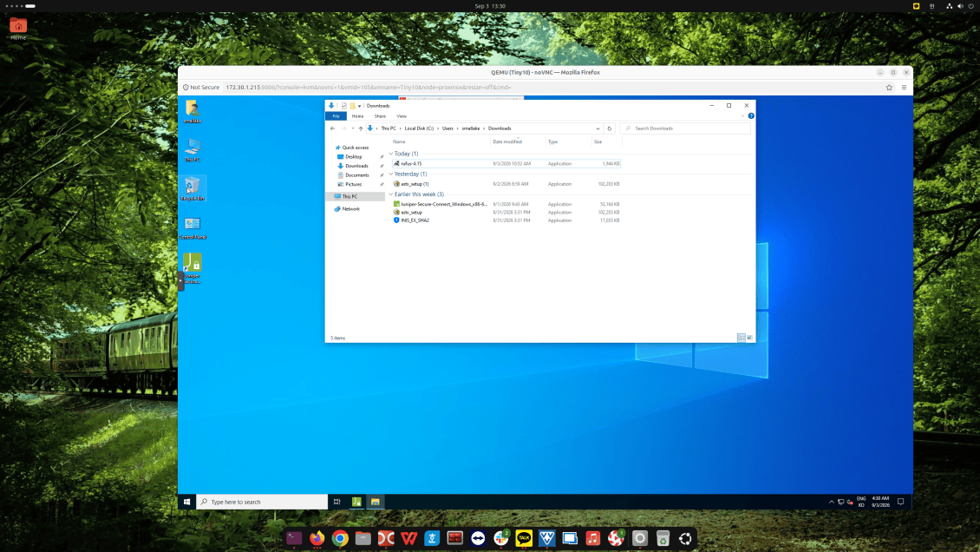
Task: Select the Control Panel desktop icon
Action: [192, 227]
